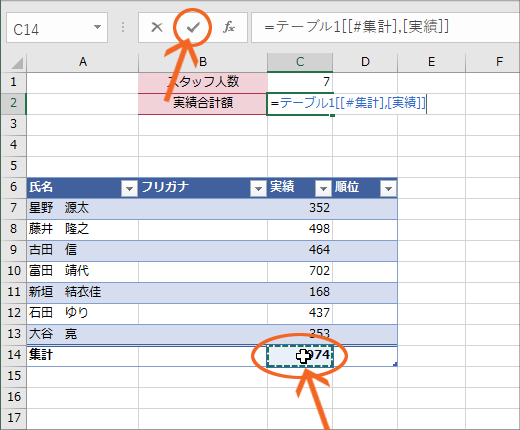Click the formula bar options dots
The height and width of the screenshot is (430, 520).
tap(123, 27)
